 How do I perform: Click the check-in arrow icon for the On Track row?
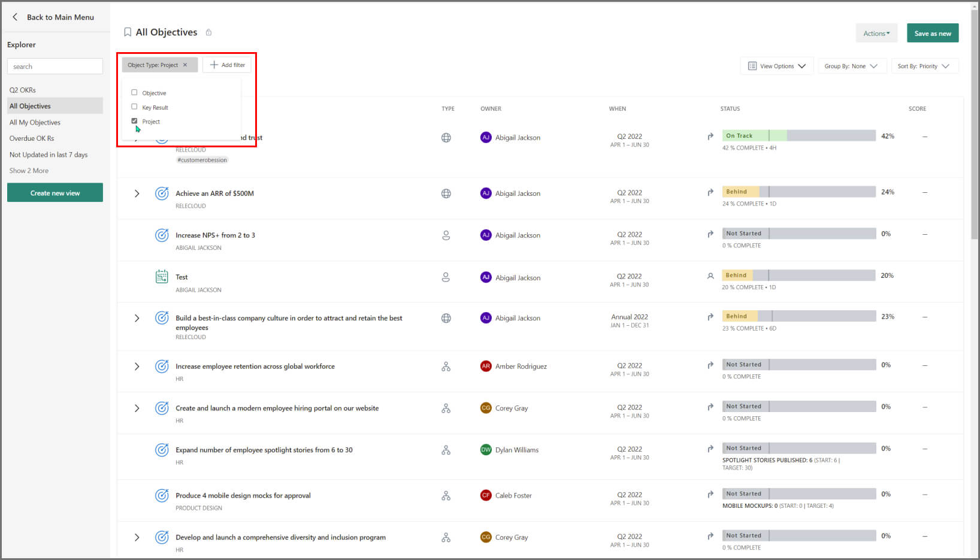pos(710,137)
